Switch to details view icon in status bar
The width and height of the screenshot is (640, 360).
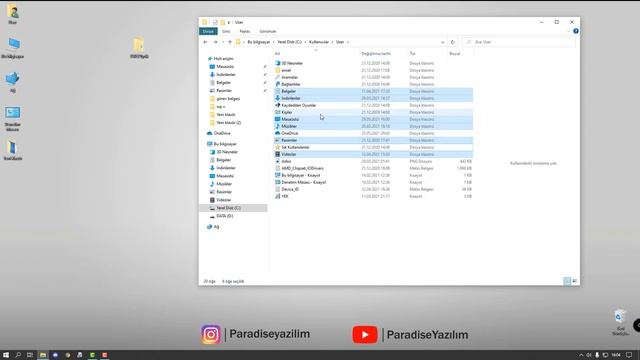click(567, 281)
